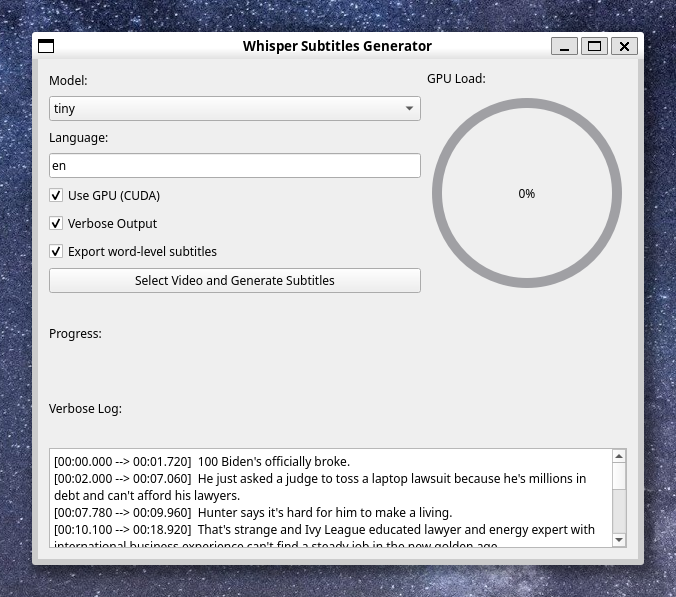
Task: Click the verbose log scrollbar up arrow
Action: pyautogui.click(x=619, y=456)
